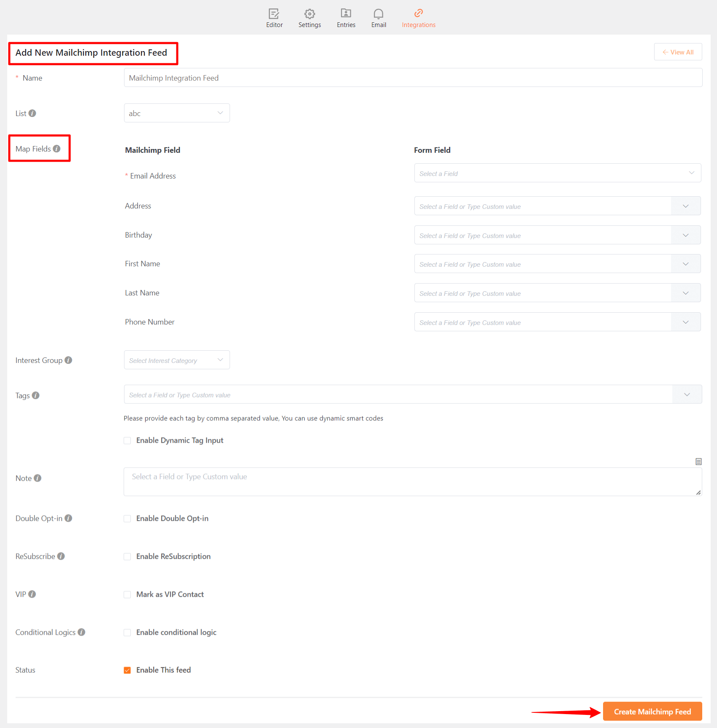Click the List info icon
Viewport: 717px width, 728px height.
pos(32,113)
